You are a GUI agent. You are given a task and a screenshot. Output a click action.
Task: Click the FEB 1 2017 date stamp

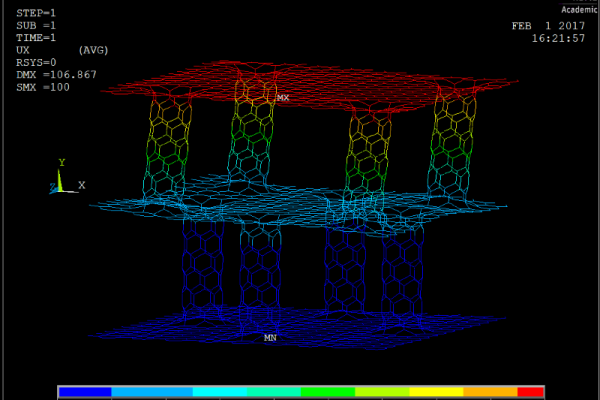[547, 26]
